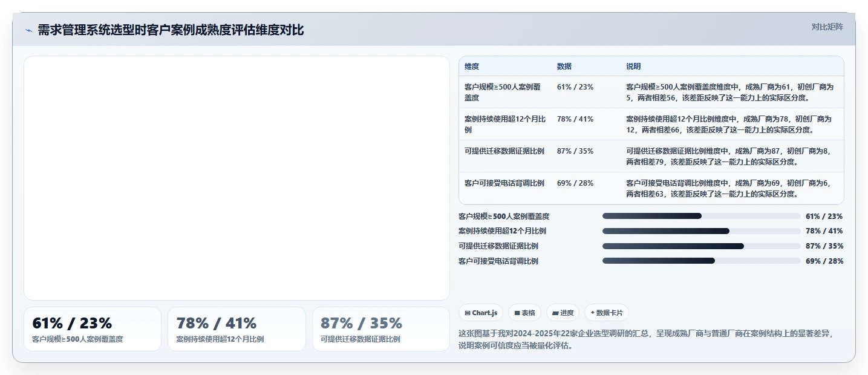Select the 表格 chip
868x375 pixels.
pyautogui.click(x=524, y=313)
